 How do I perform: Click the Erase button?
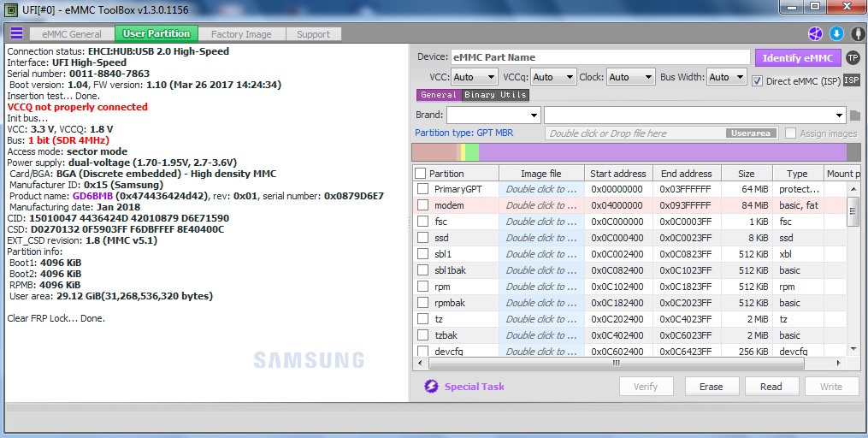[712, 387]
